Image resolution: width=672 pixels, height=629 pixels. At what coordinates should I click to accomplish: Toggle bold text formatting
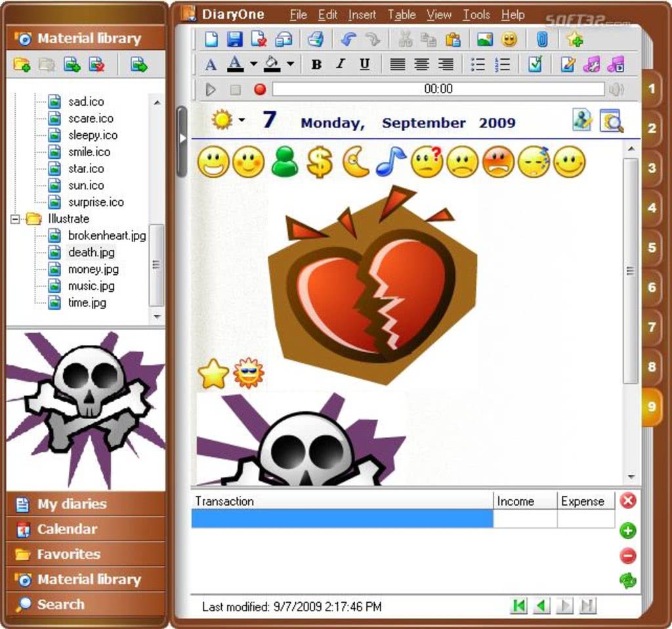pyautogui.click(x=316, y=64)
